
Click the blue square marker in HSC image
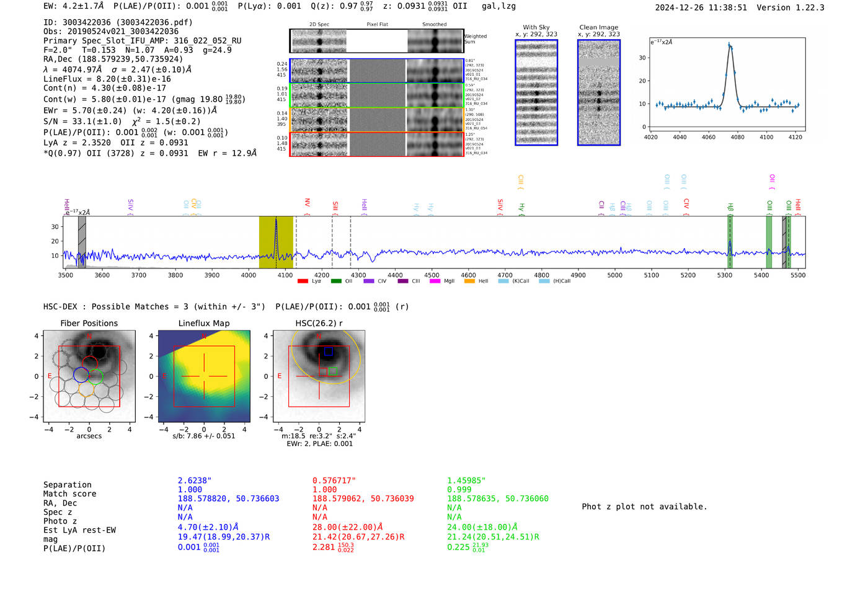click(329, 352)
